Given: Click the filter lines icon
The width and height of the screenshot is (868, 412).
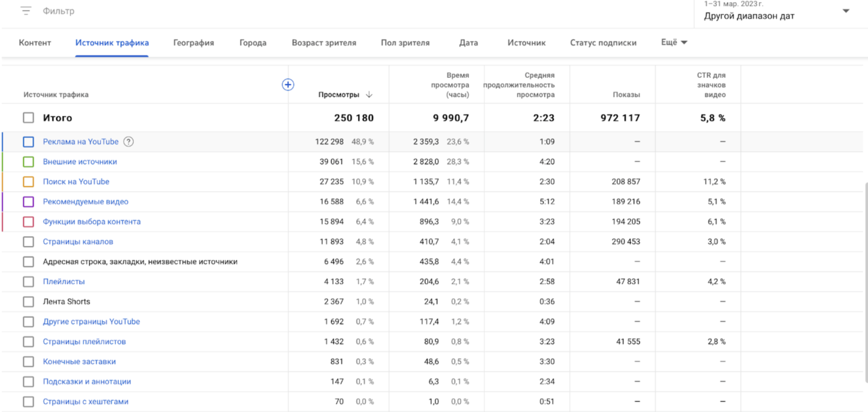Looking at the screenshot, I should pyautogui.click(x=26, y=11).
